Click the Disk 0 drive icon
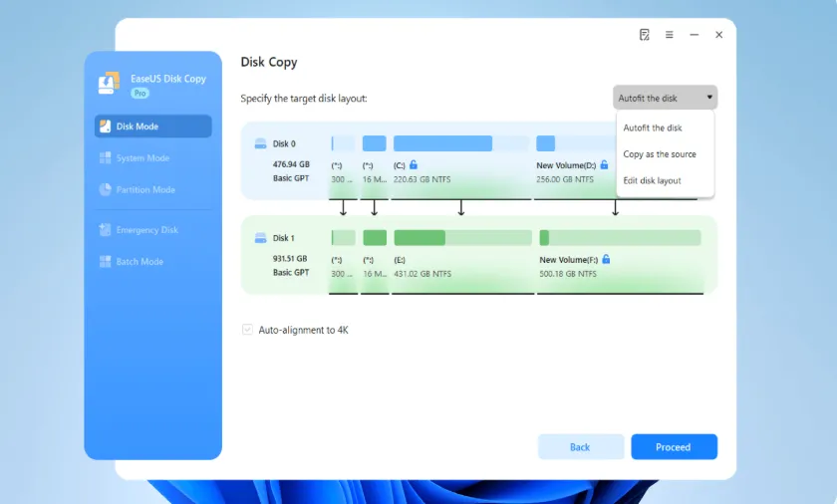 260,143
